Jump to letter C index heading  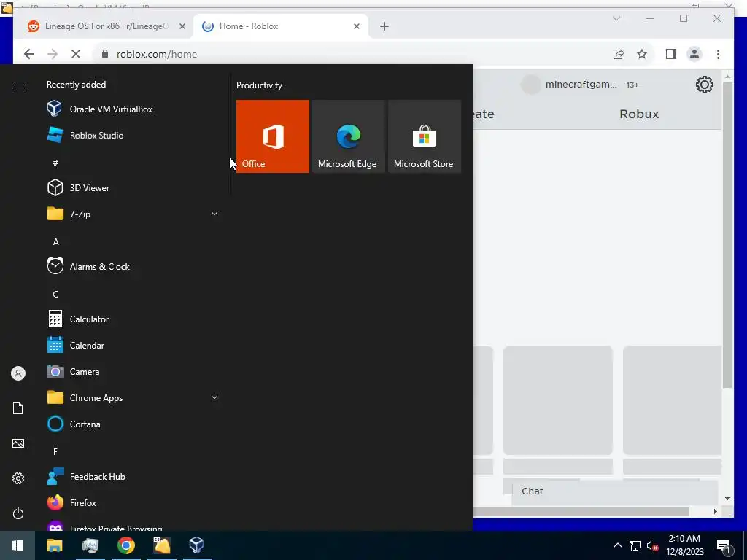coord(55,295)
